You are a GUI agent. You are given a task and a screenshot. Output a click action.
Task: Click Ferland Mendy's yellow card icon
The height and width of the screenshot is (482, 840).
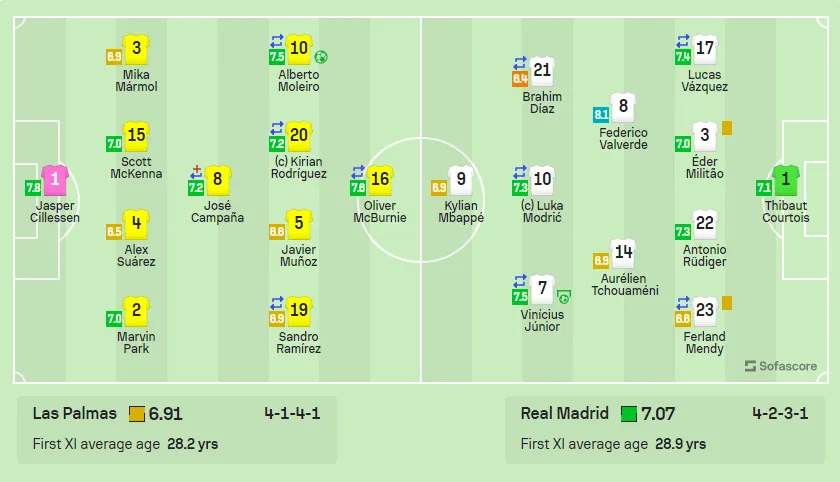[x=727, y=303]
